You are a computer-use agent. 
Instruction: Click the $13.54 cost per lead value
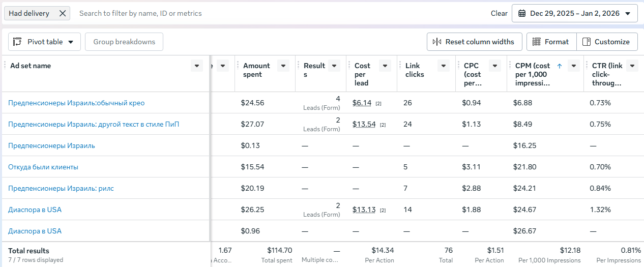point(364,124)
